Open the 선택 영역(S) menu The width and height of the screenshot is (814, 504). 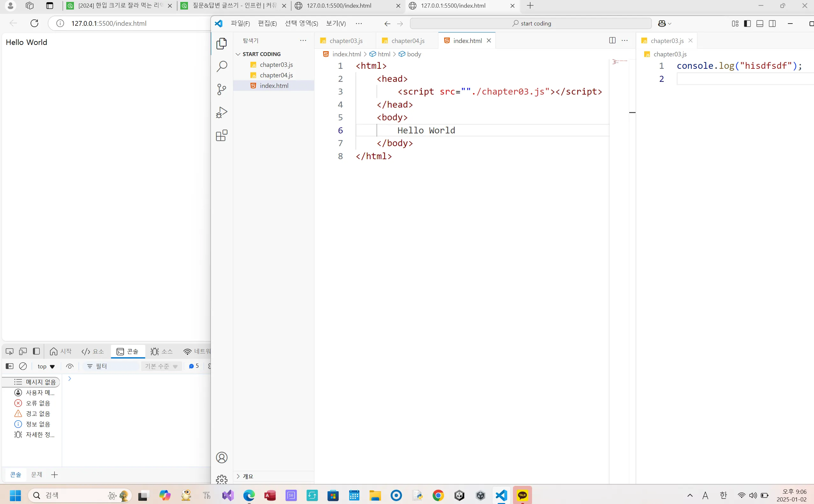pyautogui.click(x=301, y=23)
